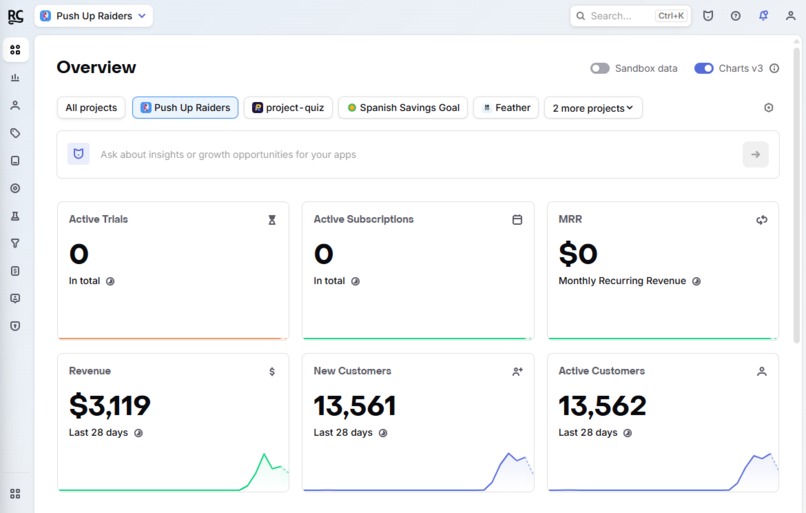Click the New Customers sparkline chart

[x=418, y=472]
